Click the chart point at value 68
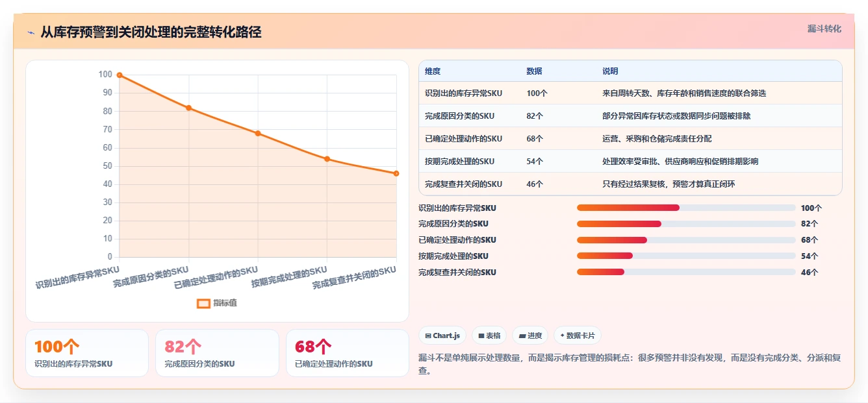Viewport: 868px width, 403px height. point(258,134)
